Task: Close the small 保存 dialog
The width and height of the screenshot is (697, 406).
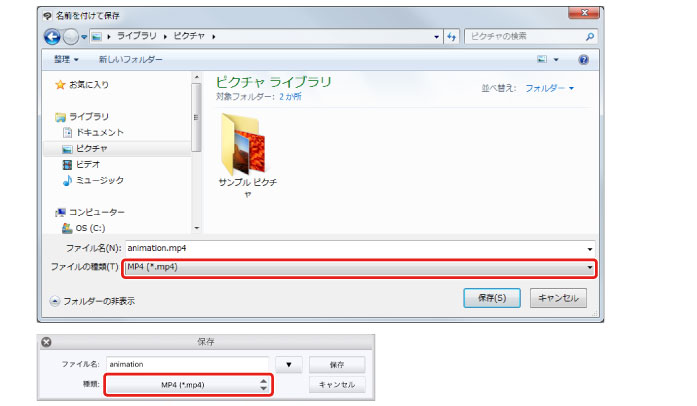Action: [46, 342]
